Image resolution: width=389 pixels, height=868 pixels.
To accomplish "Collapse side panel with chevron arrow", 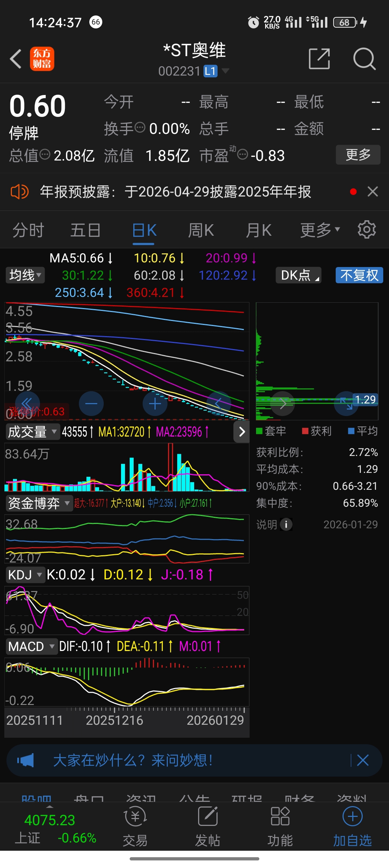I will pos(242,431).
